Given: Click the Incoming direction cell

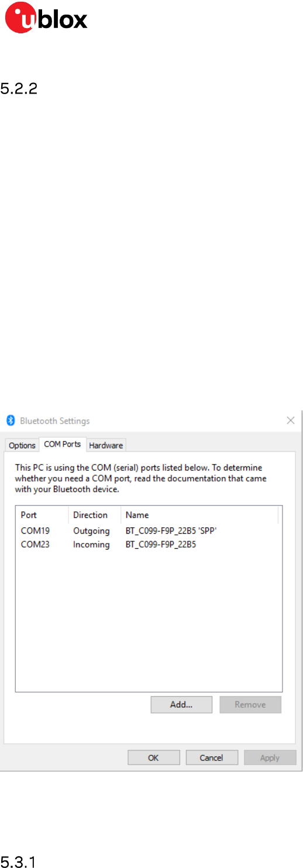Looking at the screenshot, I should click(91, 545).
